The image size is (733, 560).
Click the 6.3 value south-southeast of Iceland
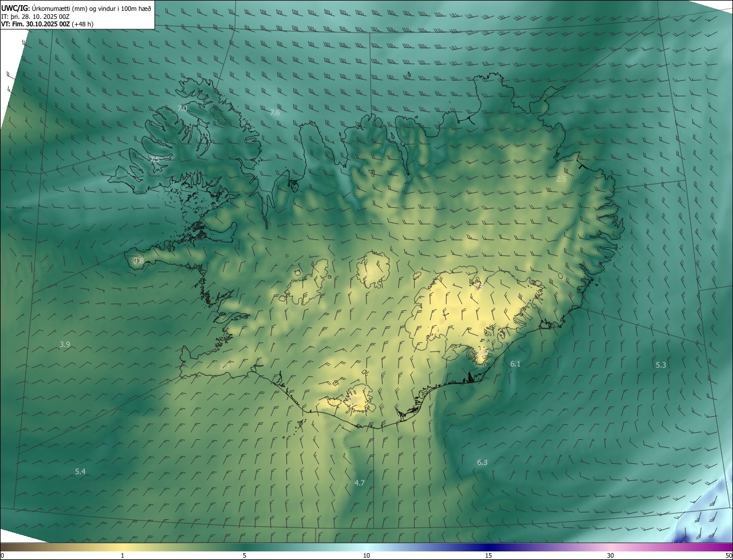482,462
